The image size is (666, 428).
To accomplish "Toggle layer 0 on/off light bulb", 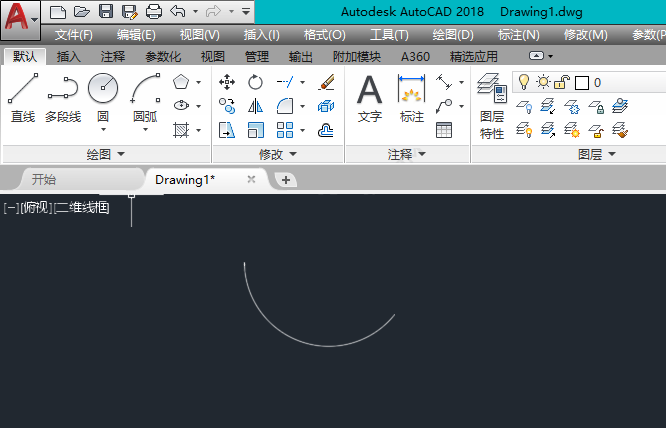I will (x=524, y=82).
